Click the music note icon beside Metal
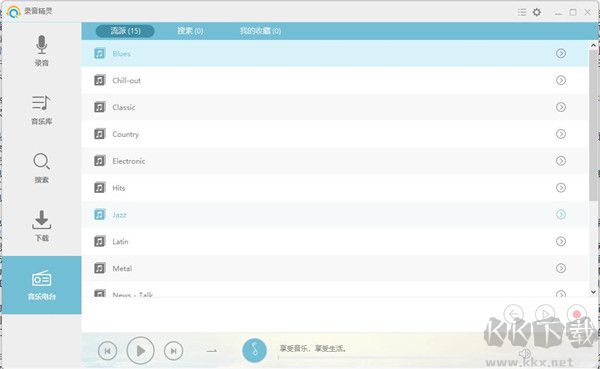Viewport: 600px width, 369px height. point(99,268)
